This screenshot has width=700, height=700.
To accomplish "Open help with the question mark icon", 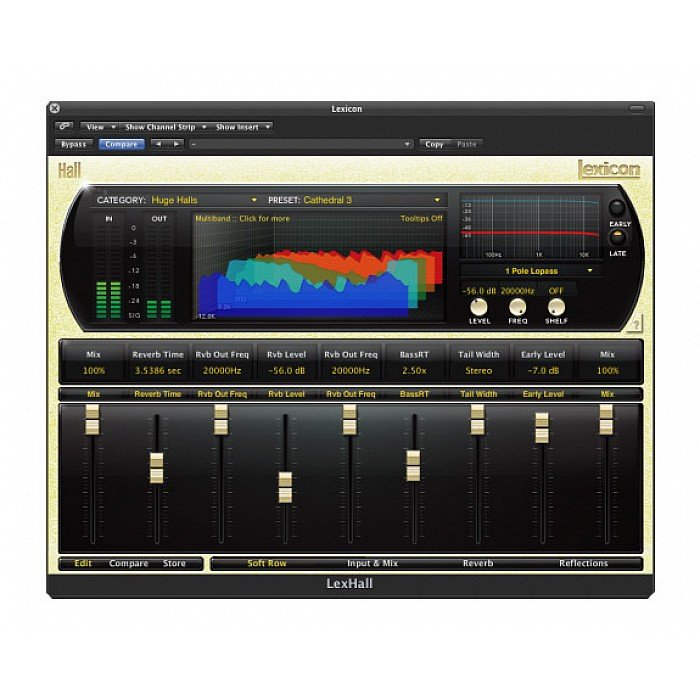I will click(631, 323).
